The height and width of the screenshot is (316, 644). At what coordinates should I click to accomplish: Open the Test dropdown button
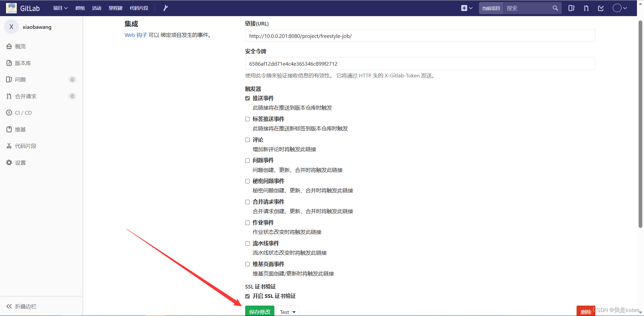click(x=288, y=311)
